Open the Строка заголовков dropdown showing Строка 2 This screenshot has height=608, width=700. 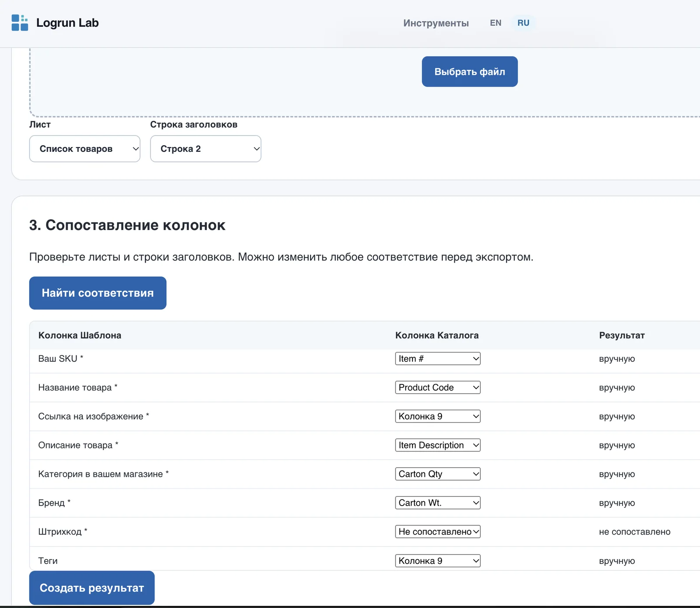206,149
